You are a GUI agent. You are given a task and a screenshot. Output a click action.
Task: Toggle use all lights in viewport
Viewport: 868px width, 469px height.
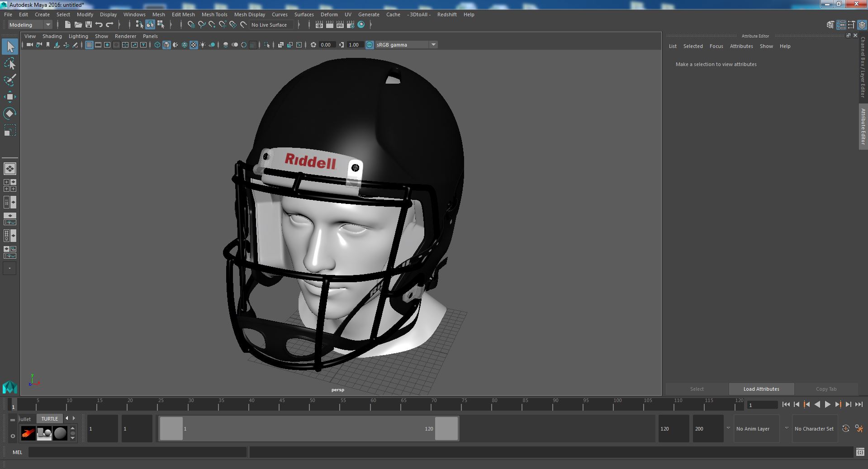[x=203, y=45]
